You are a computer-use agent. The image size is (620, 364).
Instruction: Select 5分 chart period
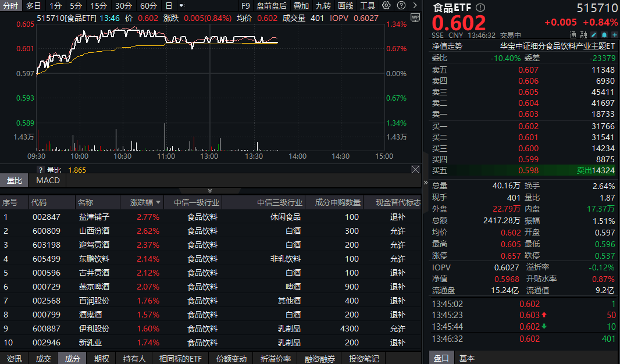(x=76, y=6)
